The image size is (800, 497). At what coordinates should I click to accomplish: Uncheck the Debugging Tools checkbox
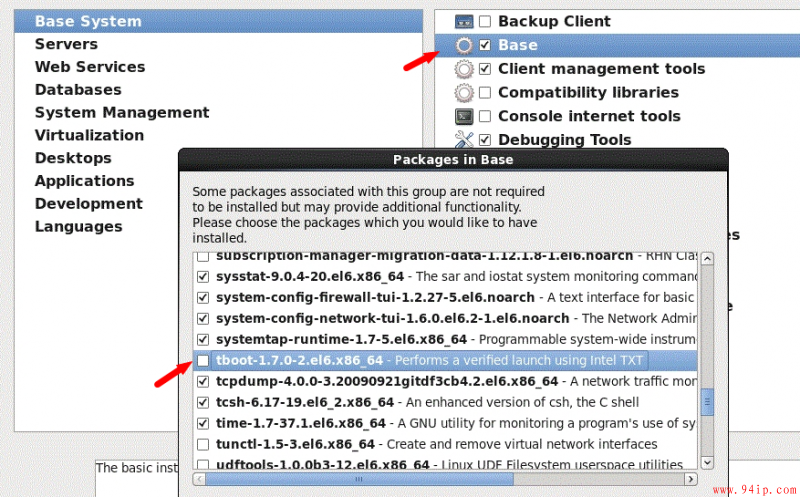(x=485, y=140)
